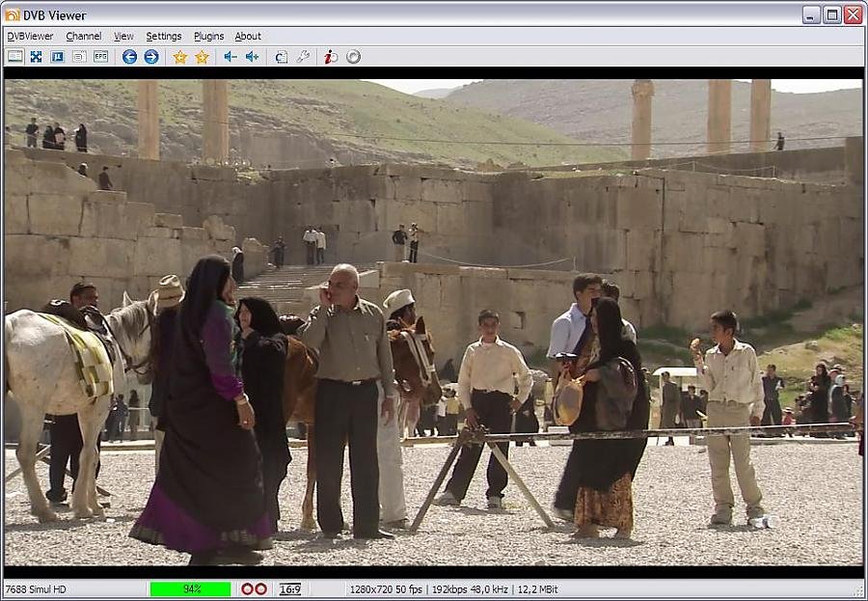This screenshot has height=601, width=868.
Task: Increase volume with speaker plus icon
Action: tap(252, 57)
